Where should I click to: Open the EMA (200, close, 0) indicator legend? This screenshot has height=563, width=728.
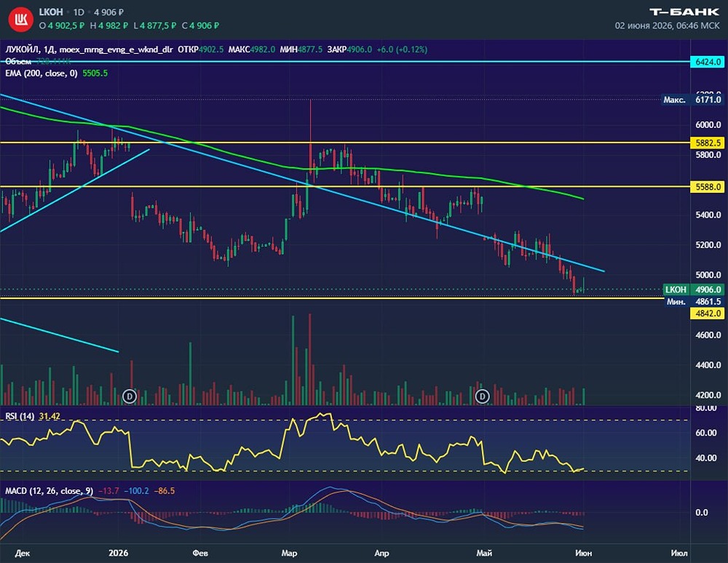point(41,73)
